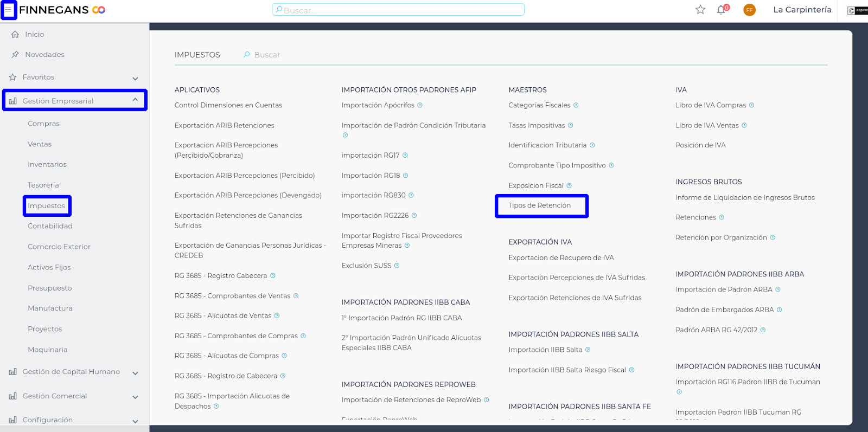The image size is (868, 432).
Task: Select Maquinaria in the sidebar
Action: point(48,350)
